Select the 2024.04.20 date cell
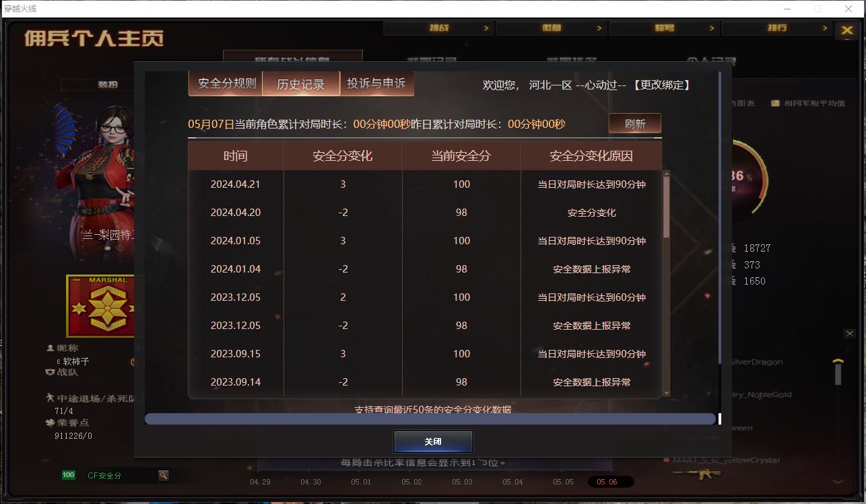 click(x=236, y=213)
